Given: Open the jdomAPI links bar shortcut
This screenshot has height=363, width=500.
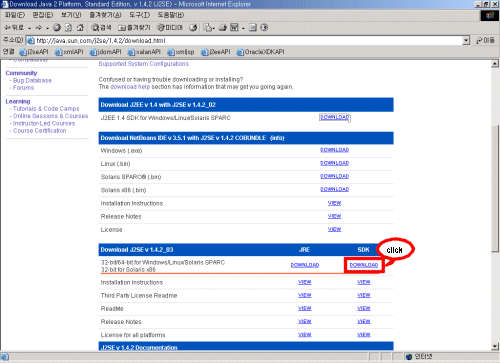Looking at the screenshot, I should (105, 52).
